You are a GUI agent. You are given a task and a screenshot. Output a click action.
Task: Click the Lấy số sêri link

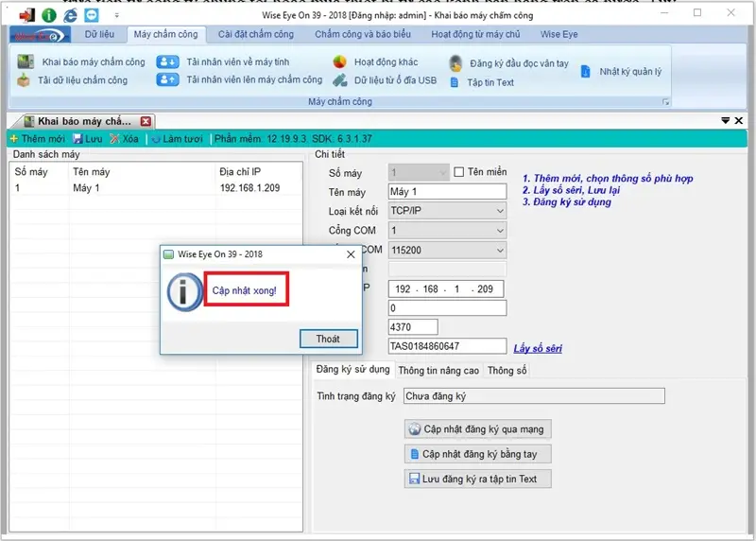pos(538,348)
